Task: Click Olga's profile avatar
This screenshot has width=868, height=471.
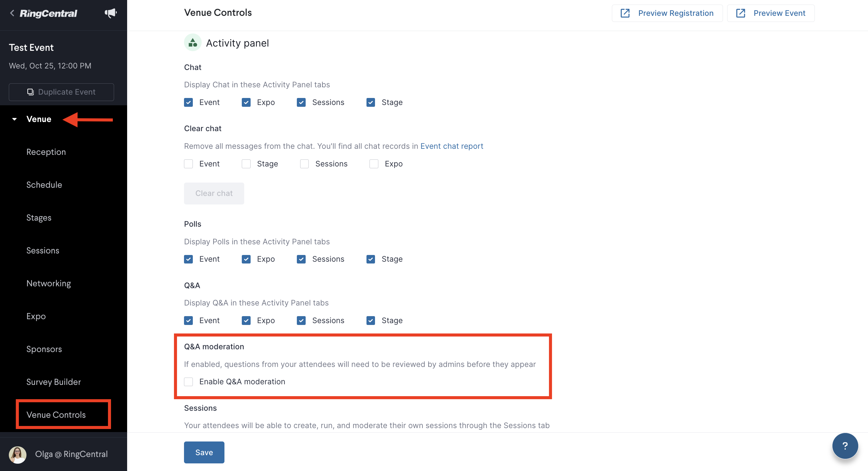Action: click(18, 455)
